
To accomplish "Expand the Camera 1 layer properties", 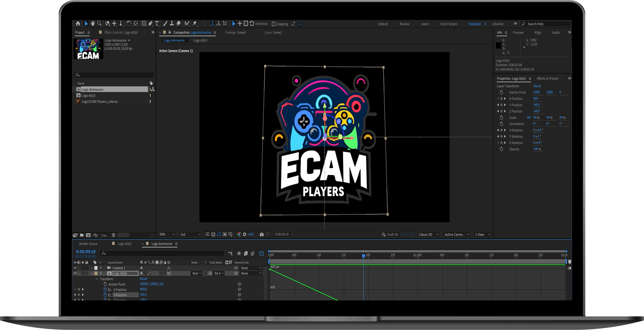I will coord(92,268).
